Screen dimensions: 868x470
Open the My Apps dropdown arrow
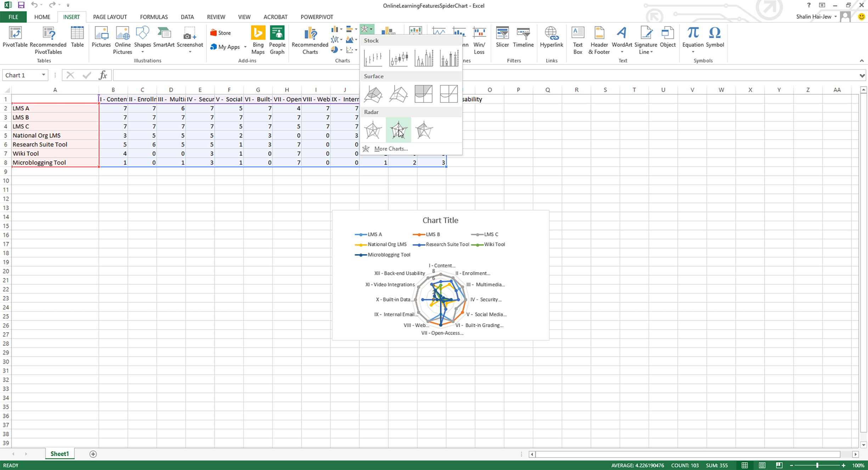[245, 47]
